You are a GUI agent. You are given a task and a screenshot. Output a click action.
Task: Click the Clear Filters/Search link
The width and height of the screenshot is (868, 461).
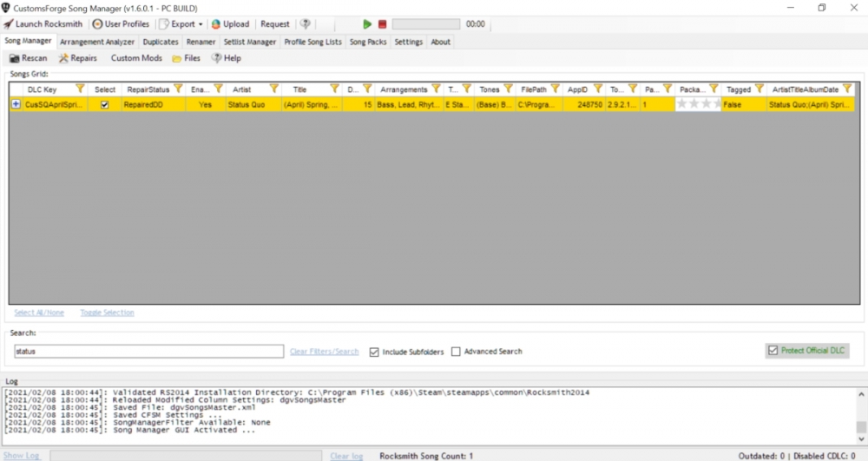(x=324, y=352)
